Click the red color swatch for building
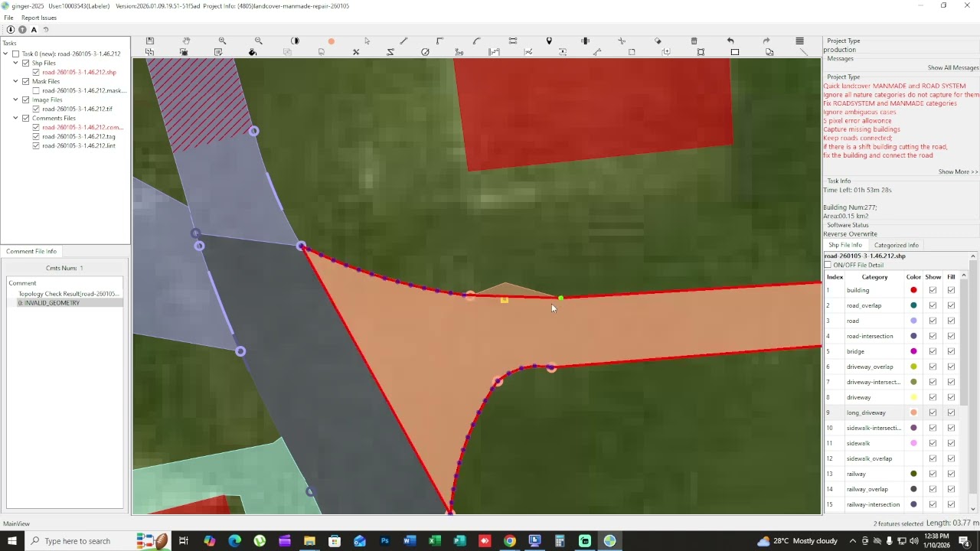Screen dimensions: 980x551 point(913,290)
